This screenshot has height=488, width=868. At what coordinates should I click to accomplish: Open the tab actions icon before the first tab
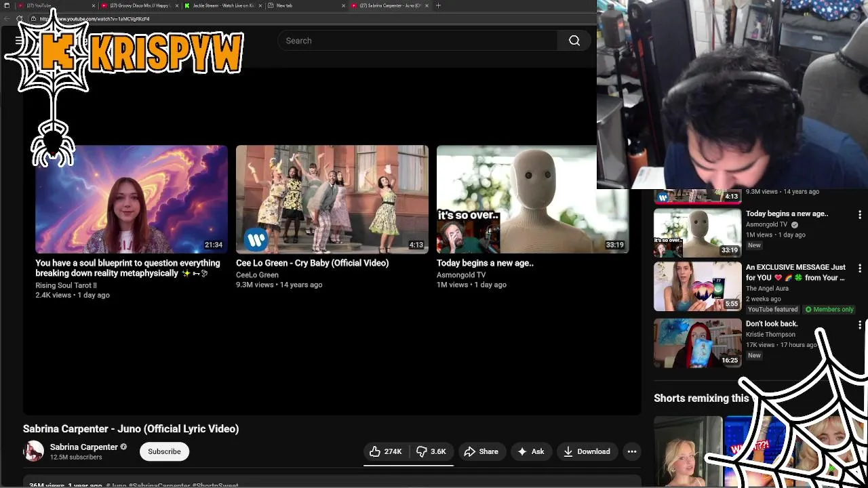point(7,5)
